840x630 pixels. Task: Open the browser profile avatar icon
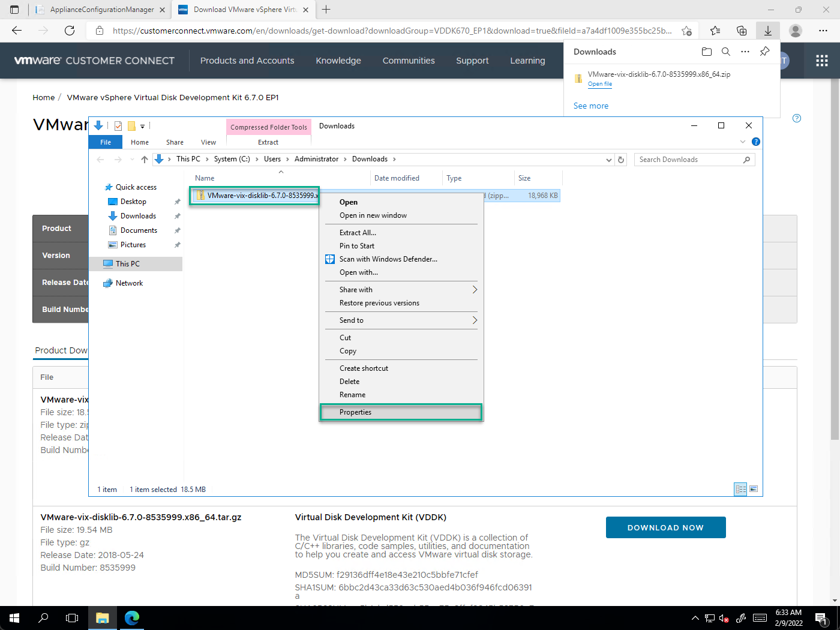pos(796,31)
